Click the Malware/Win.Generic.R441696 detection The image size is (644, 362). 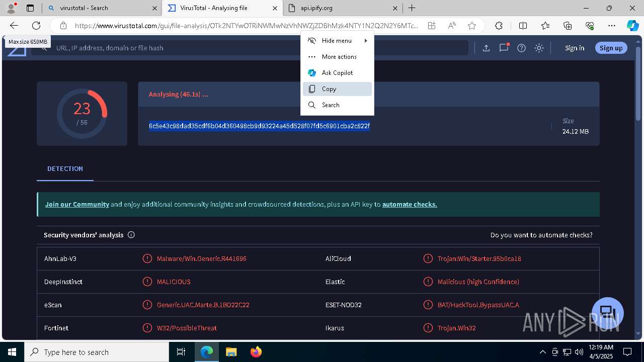(201, 258)
